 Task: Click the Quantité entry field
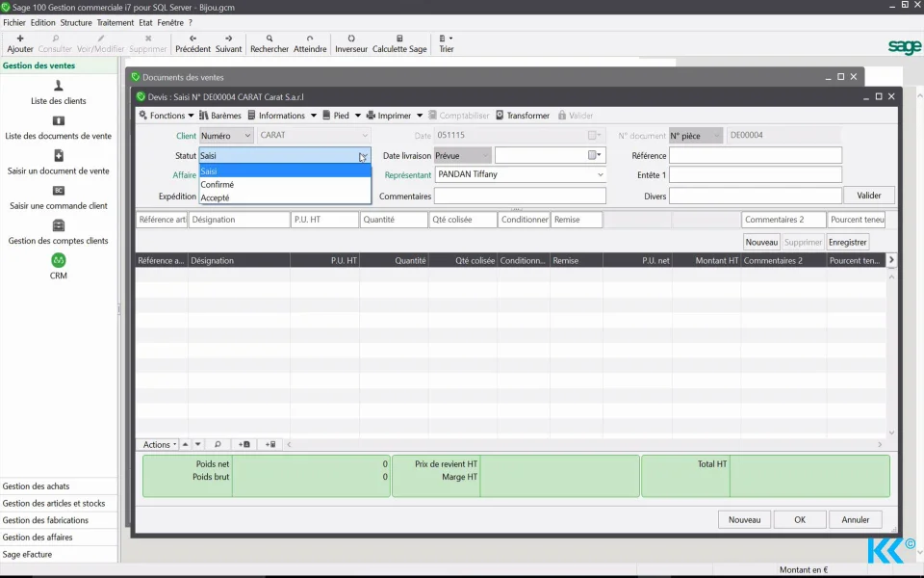click(x=394, y=220)
